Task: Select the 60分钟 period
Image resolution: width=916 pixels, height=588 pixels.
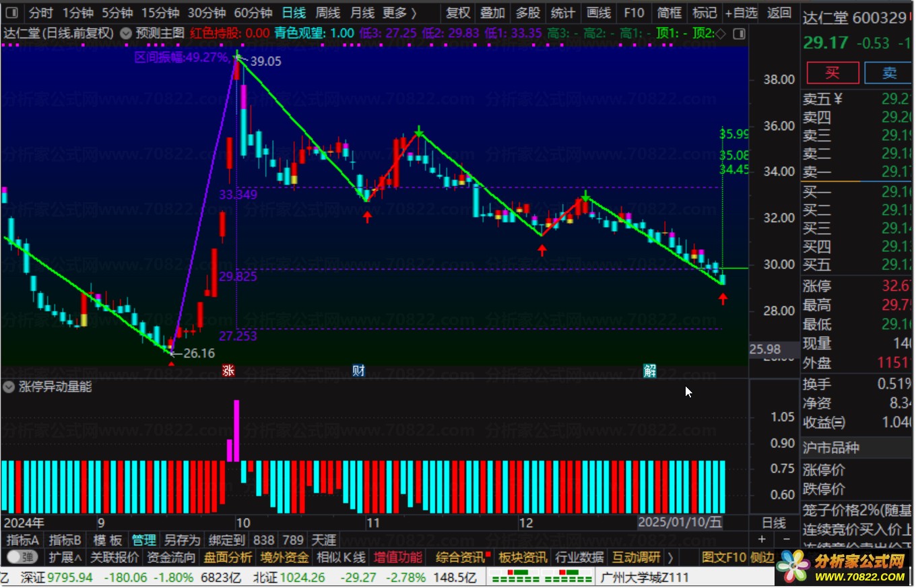Action: 253,13
